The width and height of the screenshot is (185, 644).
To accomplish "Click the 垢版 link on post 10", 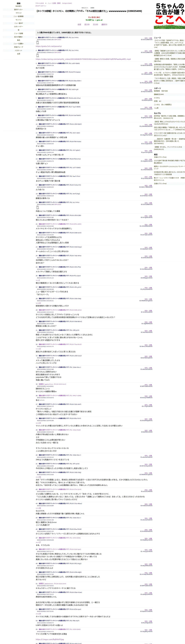I will coord(146,125).
